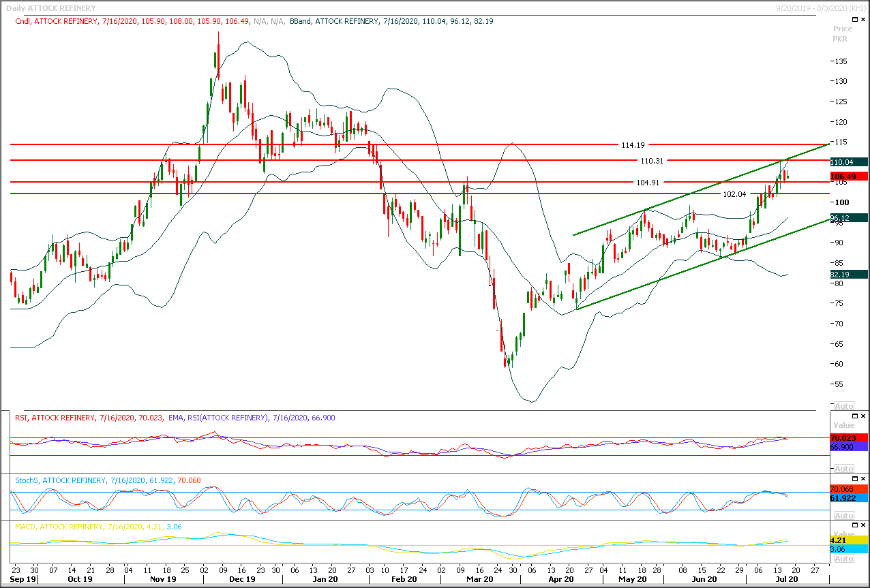The height and width of the screenshot is (588, 870).
Task: Click the purple 66.900 EMA value tag
Action: tap(848, 447)
